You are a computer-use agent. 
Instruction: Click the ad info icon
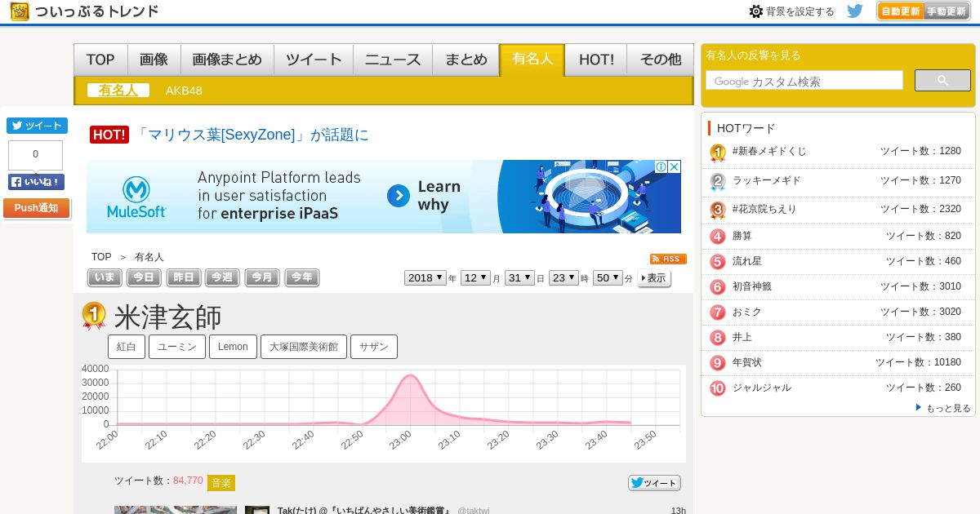[x=661, y=166]
